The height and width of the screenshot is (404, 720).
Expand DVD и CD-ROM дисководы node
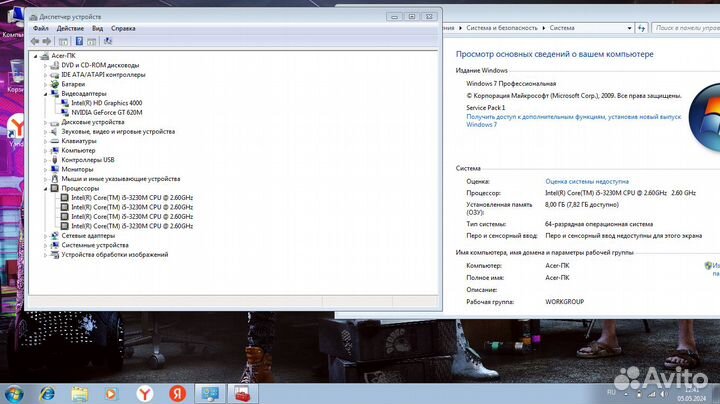click(45, 66)
